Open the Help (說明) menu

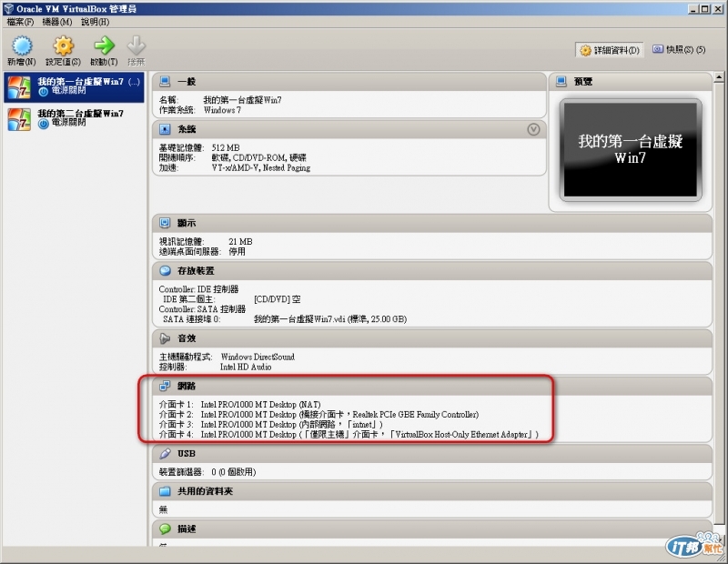pyautogui.click(x=95, y=22)
